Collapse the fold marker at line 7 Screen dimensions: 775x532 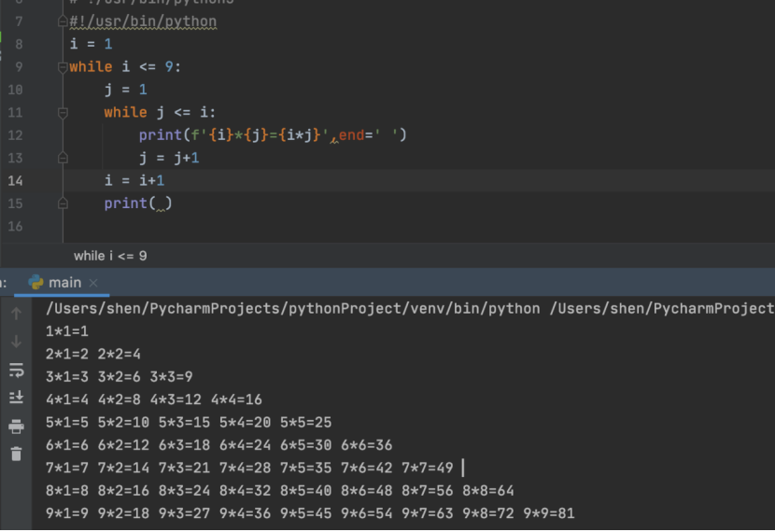click(x=63, y=21)
